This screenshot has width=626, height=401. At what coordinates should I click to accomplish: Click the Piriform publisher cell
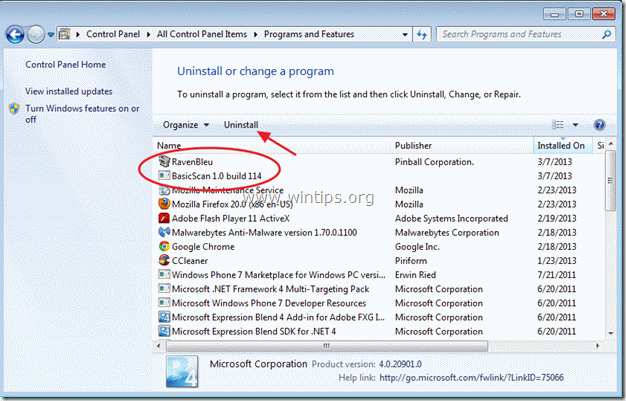(411, 261)
